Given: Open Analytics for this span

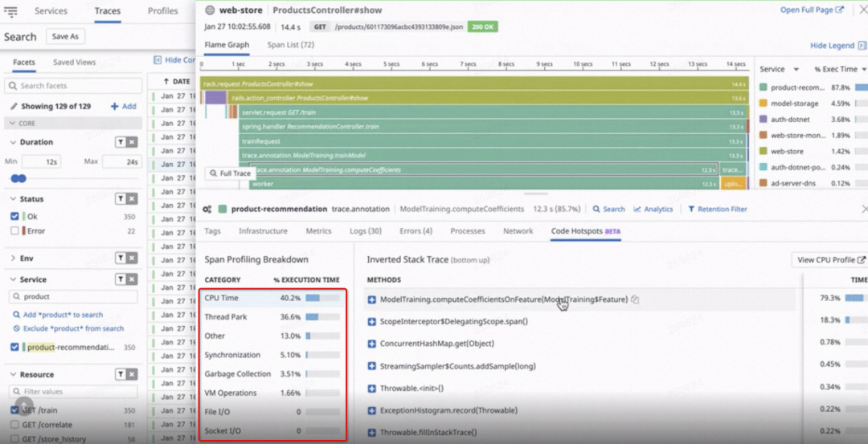Looking at the screenshot, I should tap(653, 209).
